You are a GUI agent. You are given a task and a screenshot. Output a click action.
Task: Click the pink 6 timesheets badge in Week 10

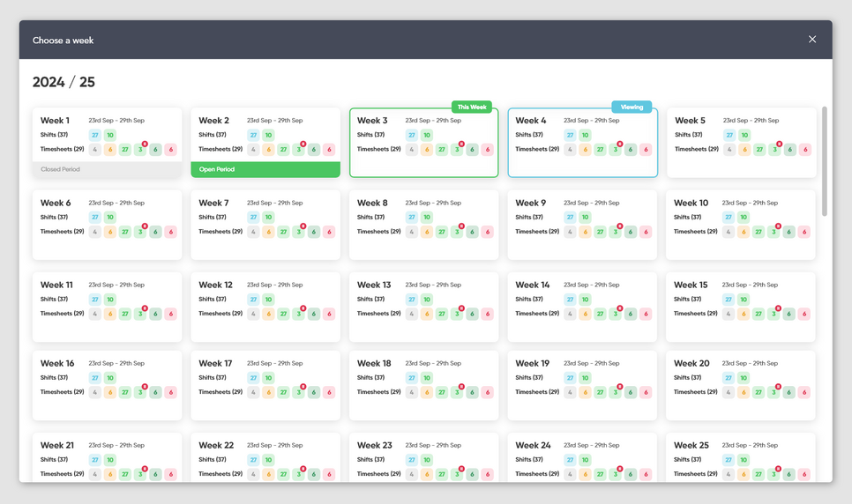804,232
